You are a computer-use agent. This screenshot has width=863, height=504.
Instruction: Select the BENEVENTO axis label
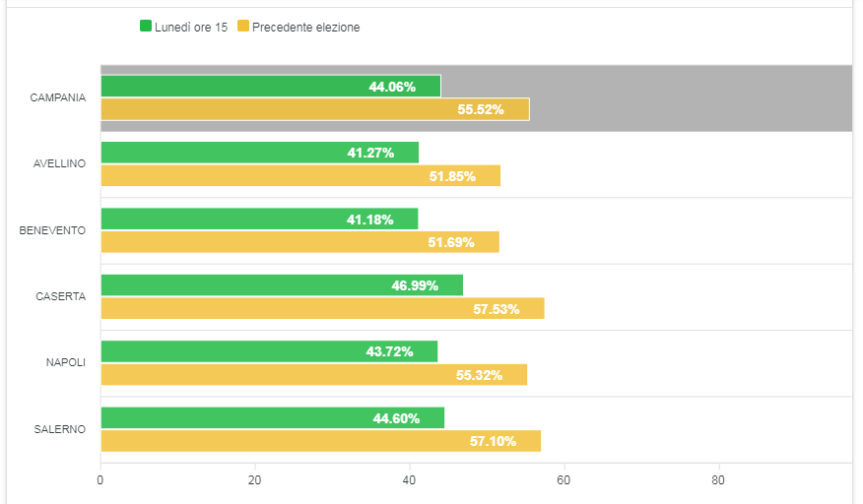tap(53, 230)
